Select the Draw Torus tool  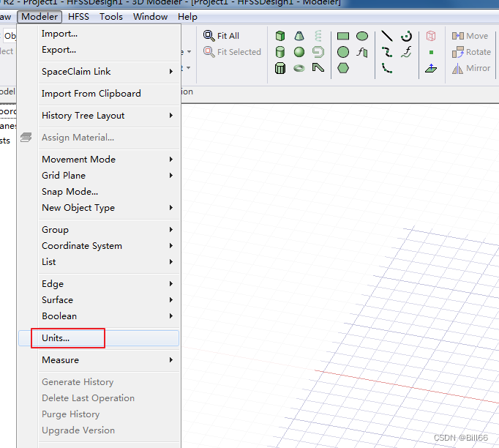tap(299, 68)
